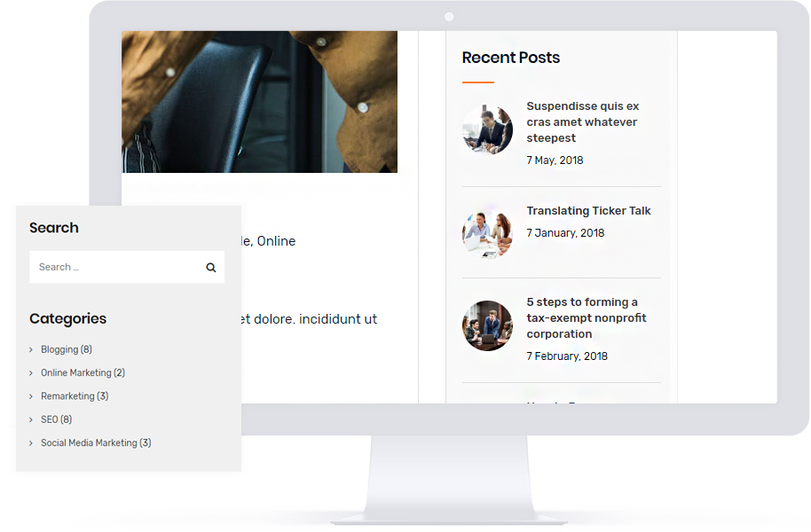811x532 pixels.
Task: Click the featured blog image with chair
Action: 260,102
